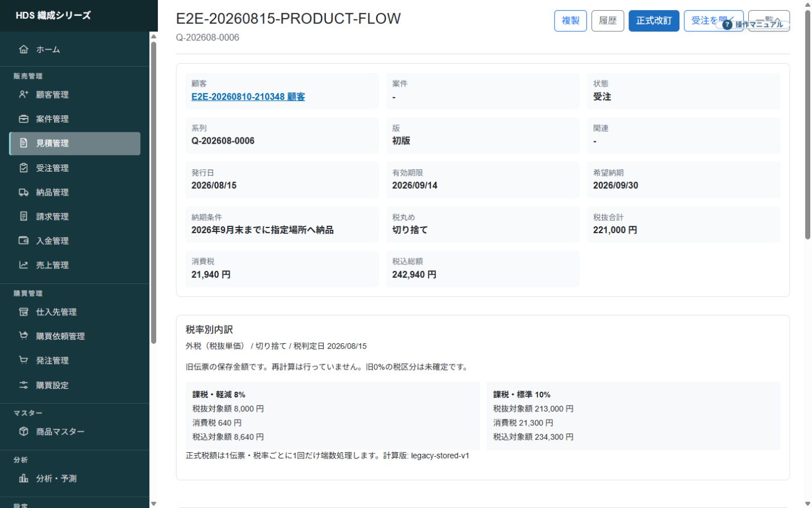
Task: Click the sidebar scroll-up arrow
Action: tap(153, 36)
